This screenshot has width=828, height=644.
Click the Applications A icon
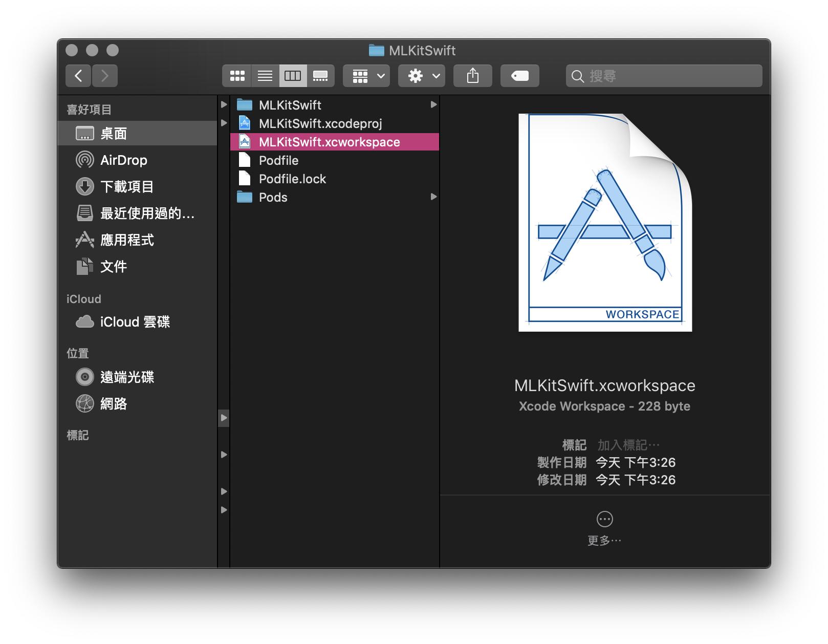coord(84,240)
